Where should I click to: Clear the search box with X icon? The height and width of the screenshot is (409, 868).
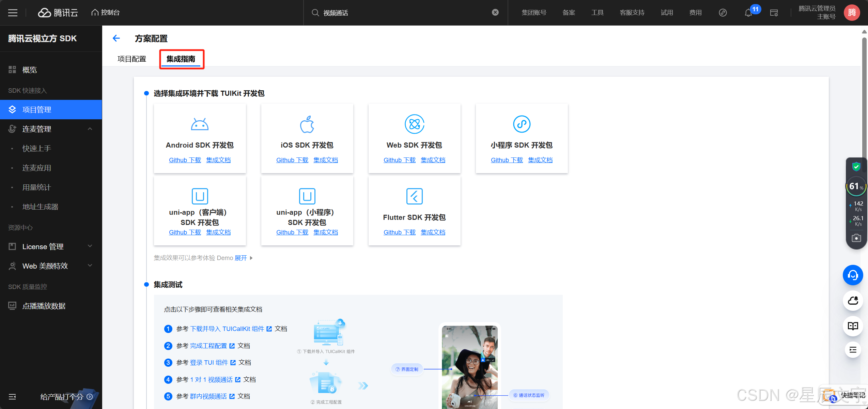pos(495,12)
